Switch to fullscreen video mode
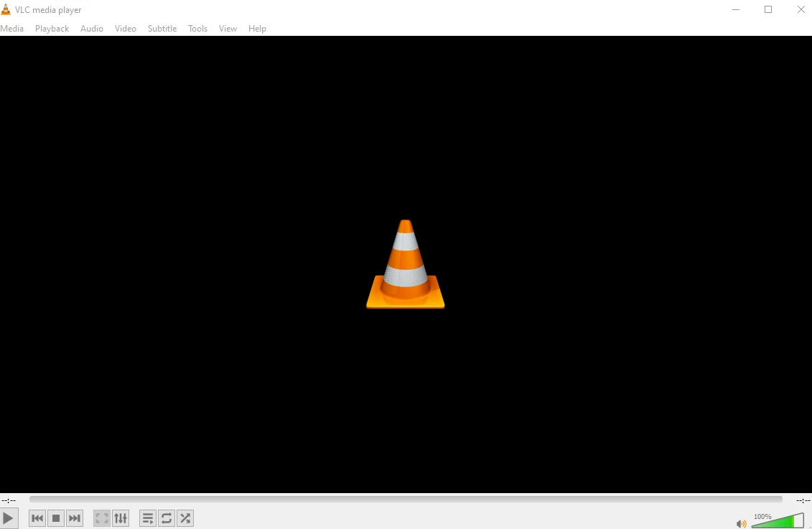Screen dimensions: 812x529 pos(101,518)
